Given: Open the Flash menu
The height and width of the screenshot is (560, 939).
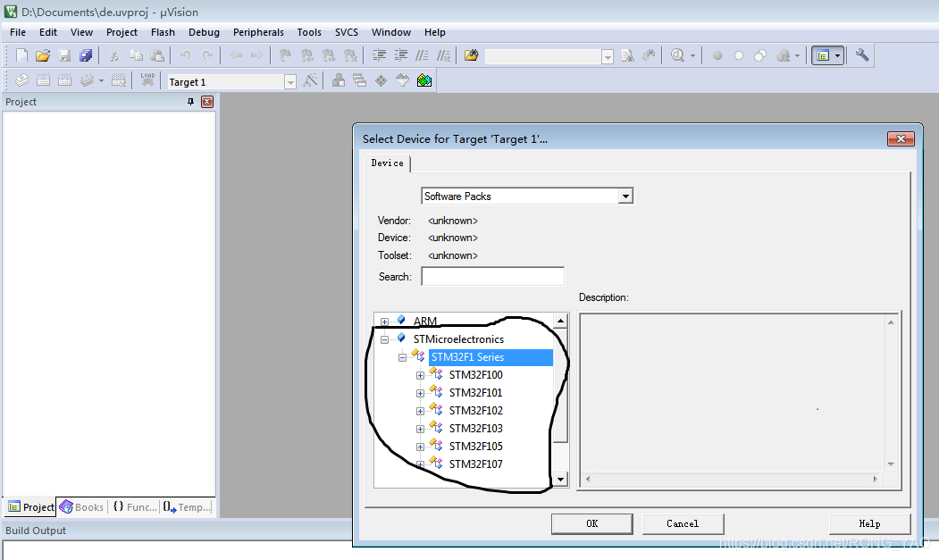Looking at the screenshot, I should pyautogui.click(x=163, y=32).
